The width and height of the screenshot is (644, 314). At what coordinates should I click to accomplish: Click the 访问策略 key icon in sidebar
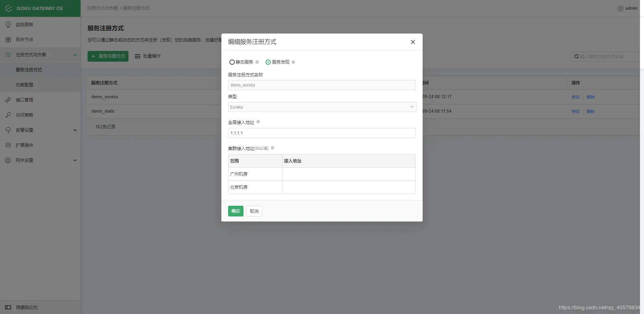click(8, 115)
